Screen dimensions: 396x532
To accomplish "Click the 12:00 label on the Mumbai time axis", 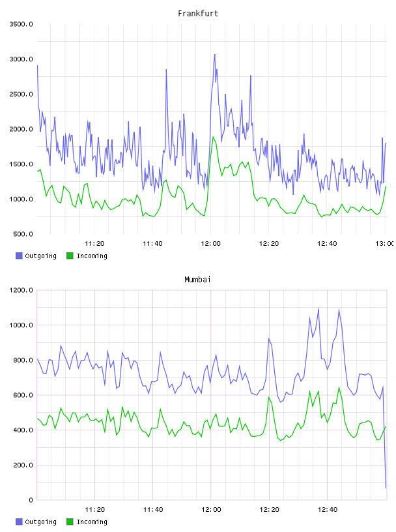I will point(211,509).
